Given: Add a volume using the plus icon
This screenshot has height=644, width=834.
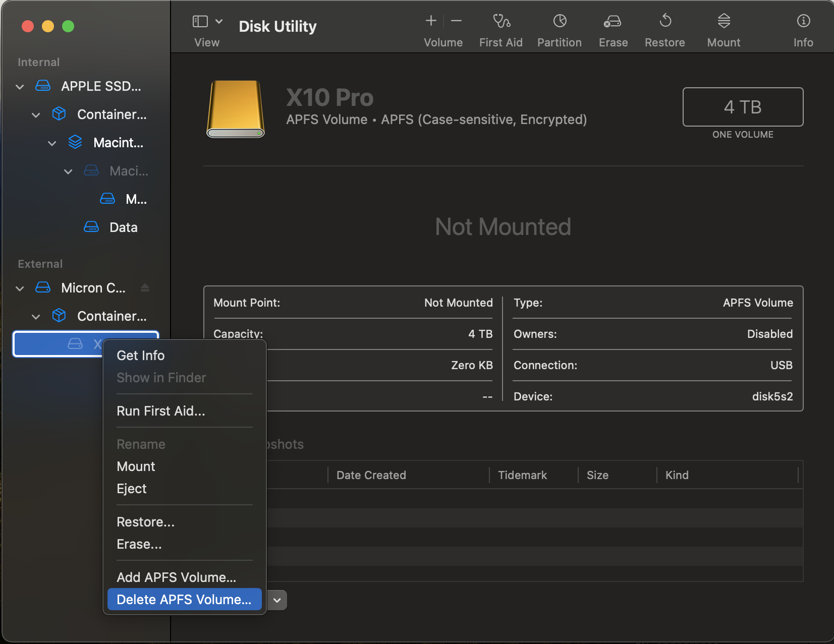Looking at the screenshot, I should tap(431, 21).
